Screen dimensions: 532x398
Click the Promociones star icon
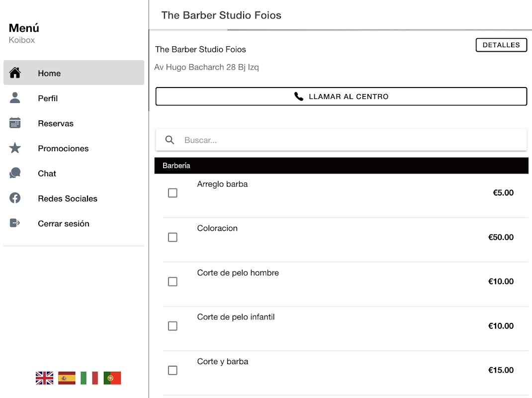click(15, 148)
